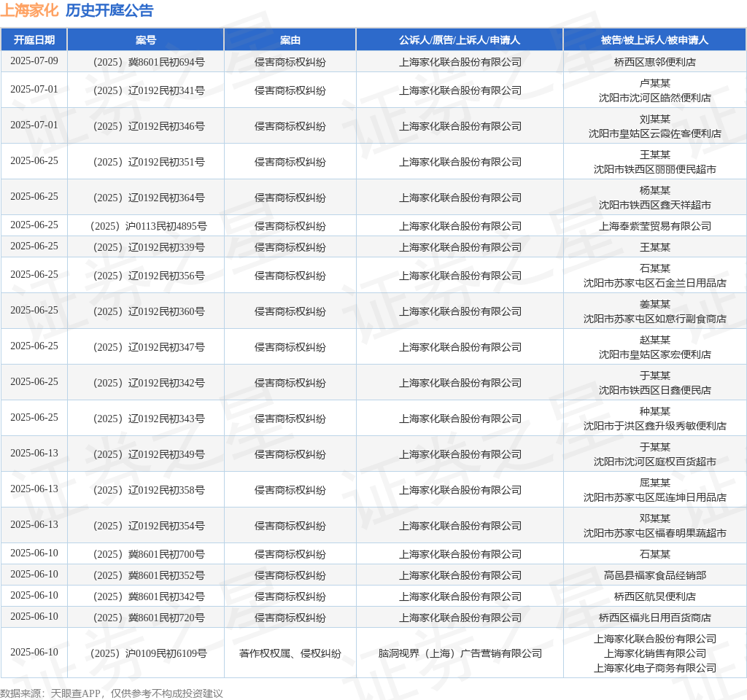Image resolution: width=747 pixels, height=700 pixels.
Task: Click case number 辽0192民初343号
Action: point(149,419)
